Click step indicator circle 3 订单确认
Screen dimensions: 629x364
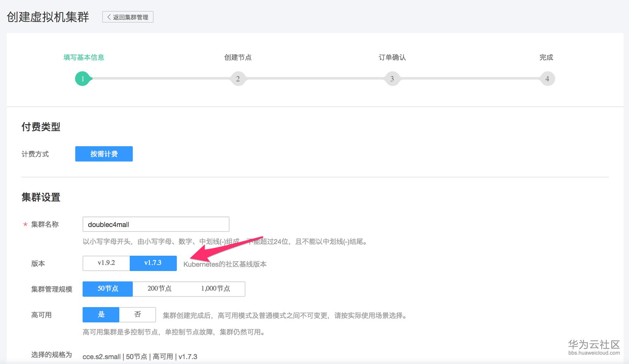click(x=392, y=79)
